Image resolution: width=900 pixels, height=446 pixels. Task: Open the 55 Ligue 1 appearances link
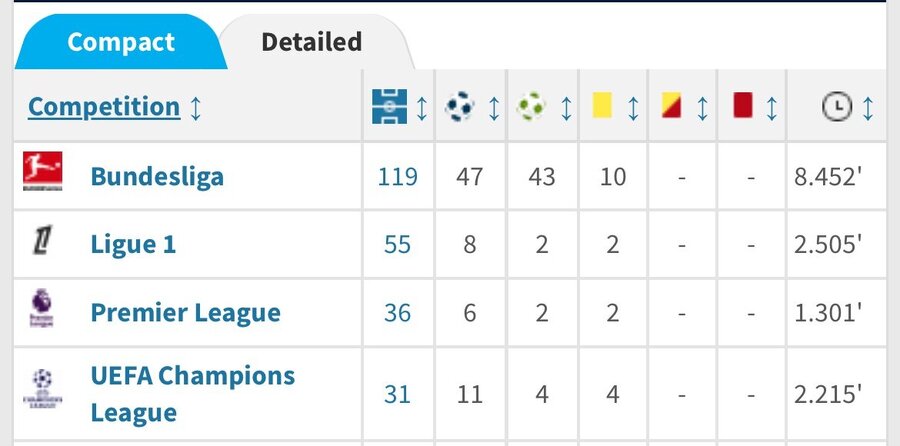coord(397,245)
